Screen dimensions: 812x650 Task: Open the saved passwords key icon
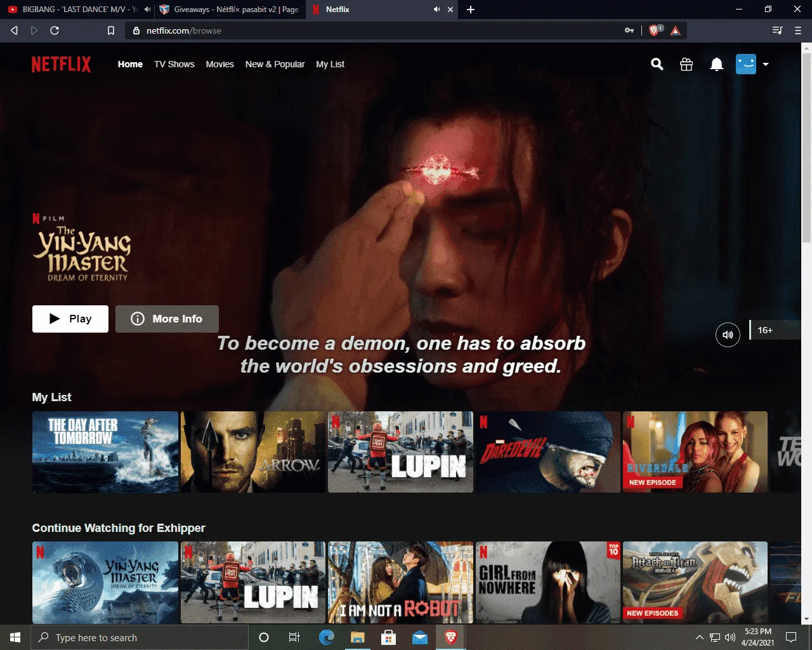[629, 30]
